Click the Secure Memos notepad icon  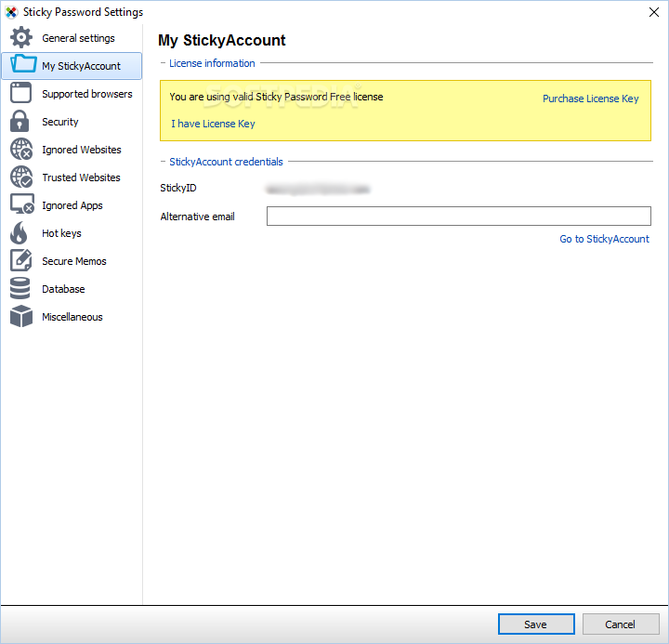coord(20,260)
